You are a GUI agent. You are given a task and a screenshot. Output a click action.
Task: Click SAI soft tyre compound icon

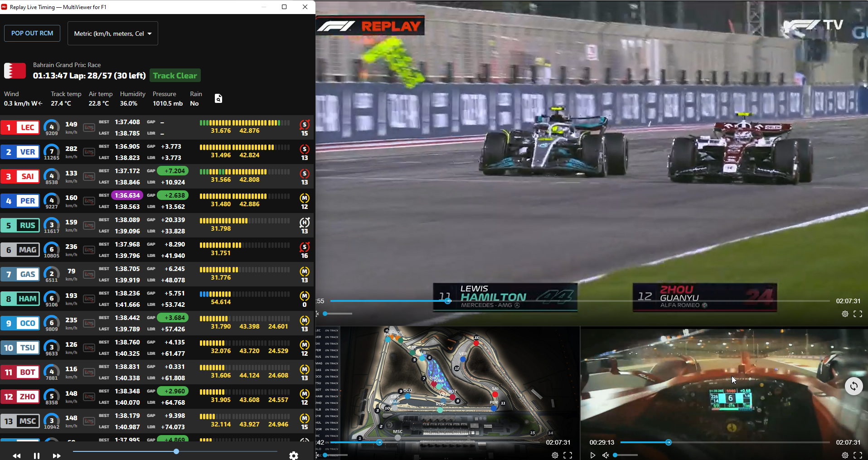click(x=305, y=174)
